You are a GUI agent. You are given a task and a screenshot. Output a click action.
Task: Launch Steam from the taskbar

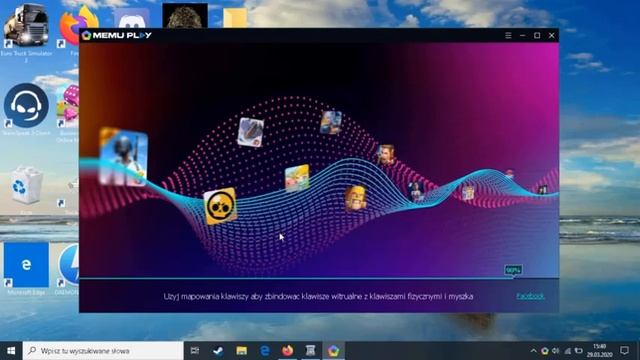[218, 351]
